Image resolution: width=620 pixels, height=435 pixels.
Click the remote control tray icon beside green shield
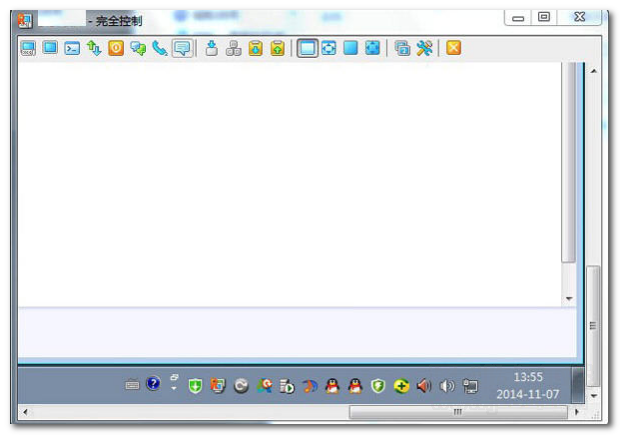click(x=218, y=386)
